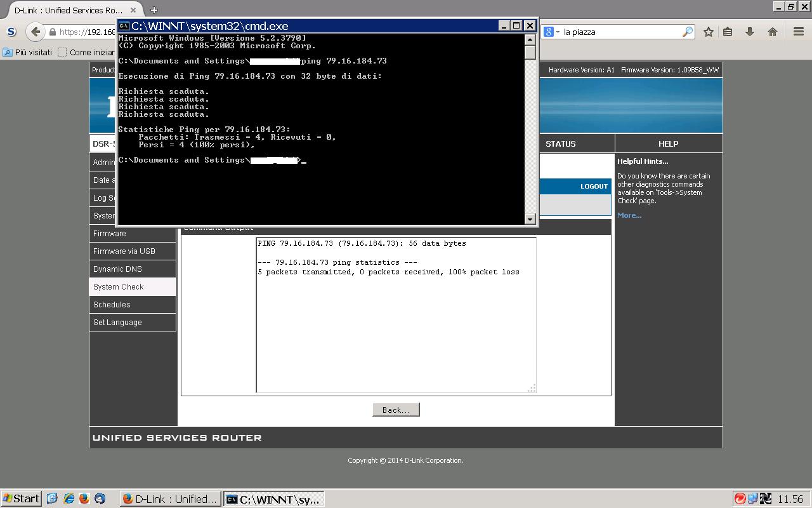Launch Internet Explorer from quick launch
The height and width of the screenshot is (508, 812).
tap(69, 498)
